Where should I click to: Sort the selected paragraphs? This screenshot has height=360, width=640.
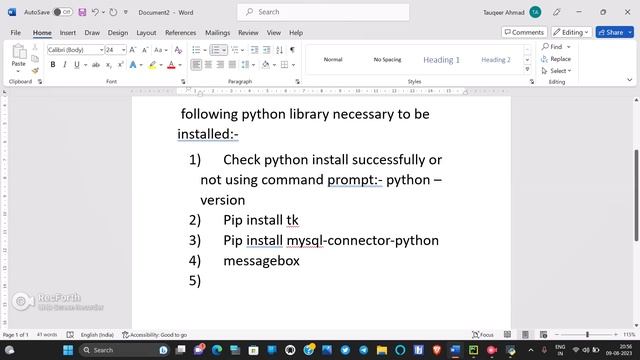pos(280,50)
